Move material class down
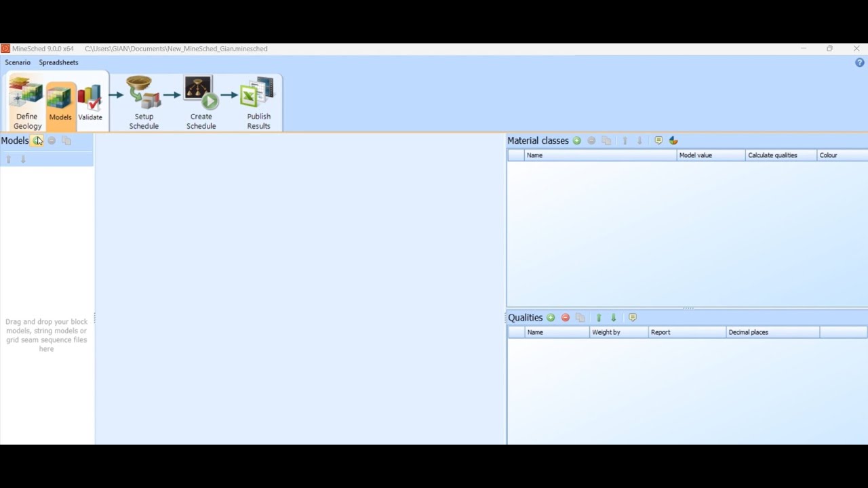Screen dimensions: 868x488 (639, 140)
